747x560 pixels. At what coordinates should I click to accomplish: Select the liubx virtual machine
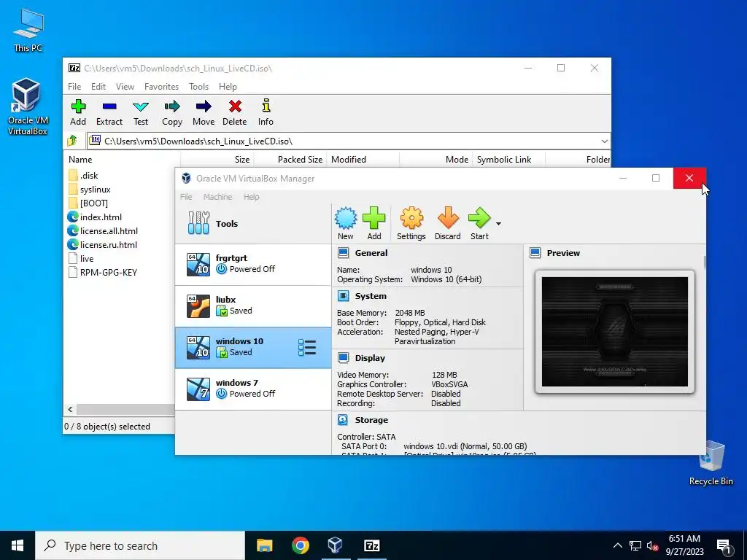(x=253, y=306)
